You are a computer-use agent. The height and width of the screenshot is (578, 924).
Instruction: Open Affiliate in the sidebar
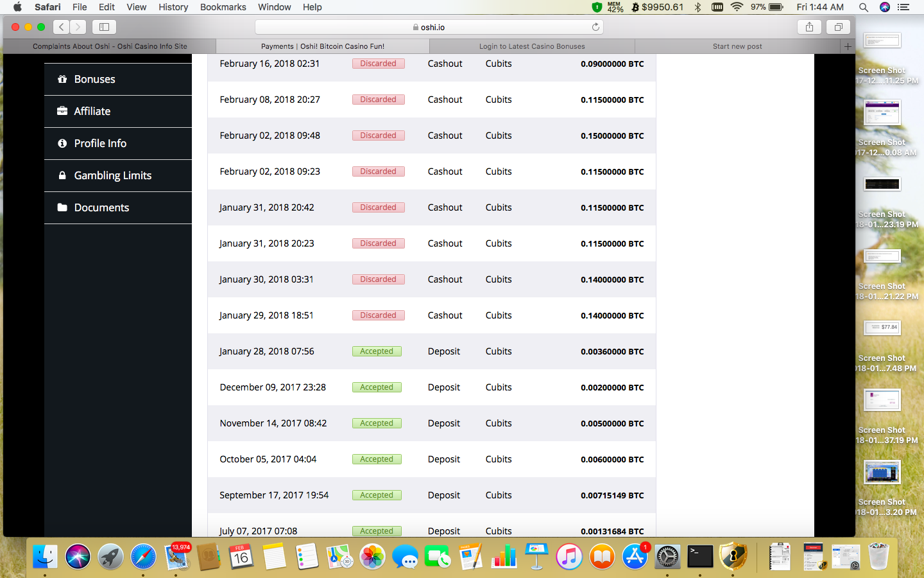coord(118,111)
